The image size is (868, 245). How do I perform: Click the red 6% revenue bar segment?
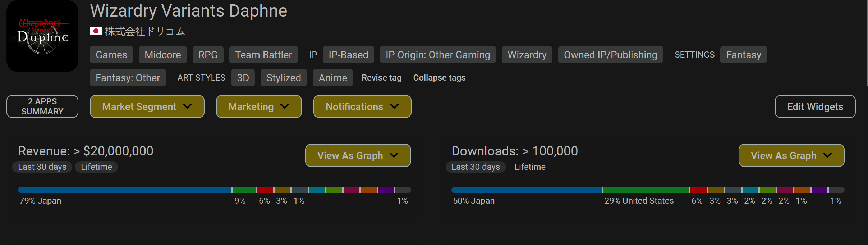pyautogui.click(x=265, y=190)
